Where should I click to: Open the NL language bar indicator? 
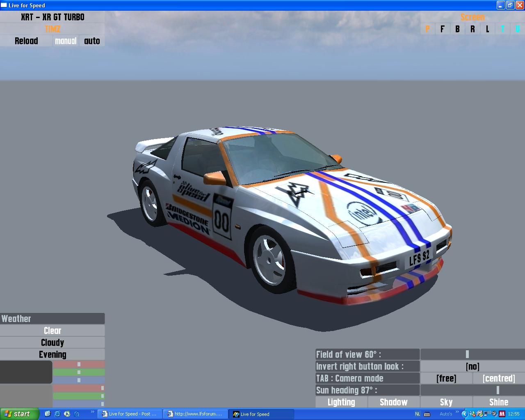click(x=418, y=414)
